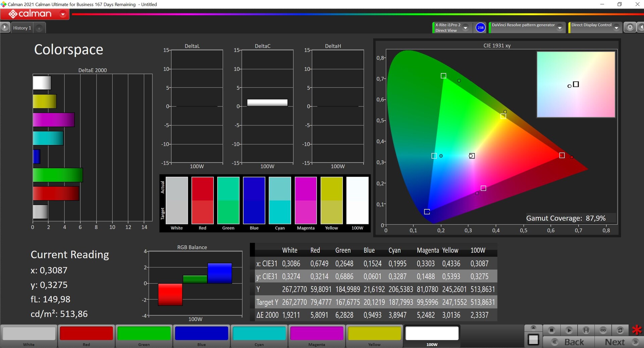The width and height of the screenshot is (644, 348).
Task: Go Back to previous workflow page
Action: (569, 342)
